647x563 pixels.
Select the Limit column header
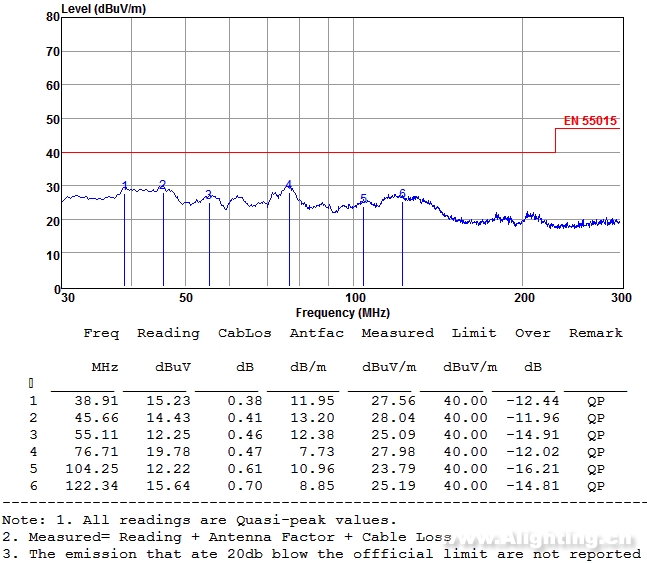474,333
